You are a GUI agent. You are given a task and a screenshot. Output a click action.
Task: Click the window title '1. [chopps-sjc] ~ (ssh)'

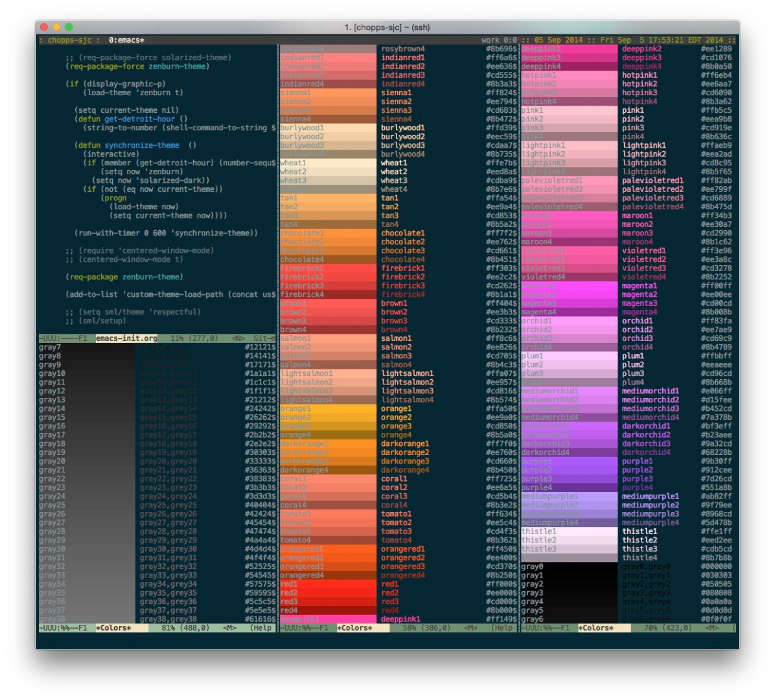387,27
